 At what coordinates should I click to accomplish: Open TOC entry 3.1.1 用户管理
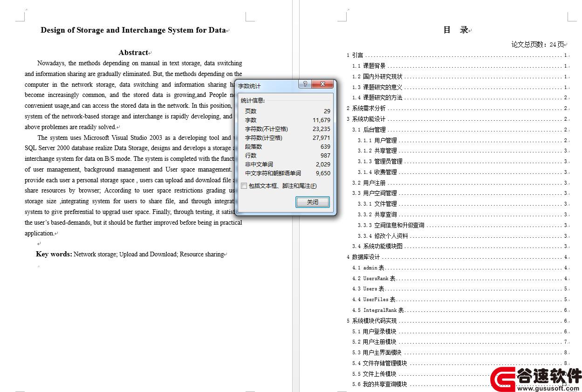pos(463,140)
